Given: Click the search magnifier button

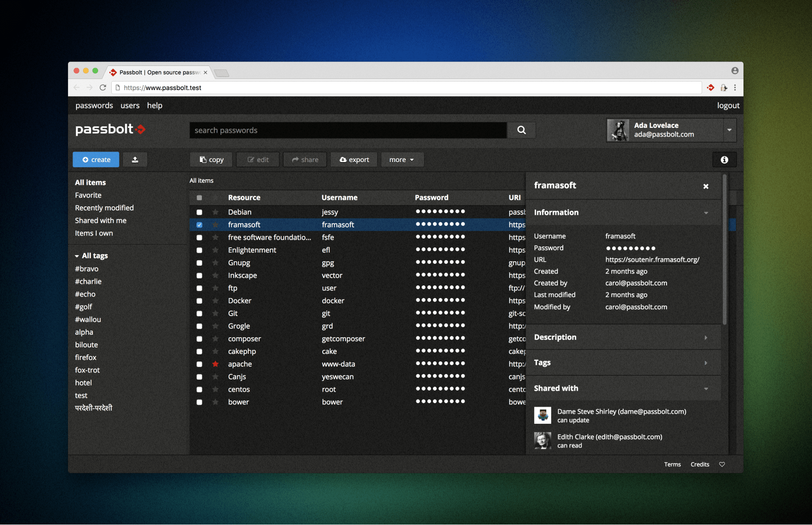Looking at the screenshot, I should pos(522,130).
